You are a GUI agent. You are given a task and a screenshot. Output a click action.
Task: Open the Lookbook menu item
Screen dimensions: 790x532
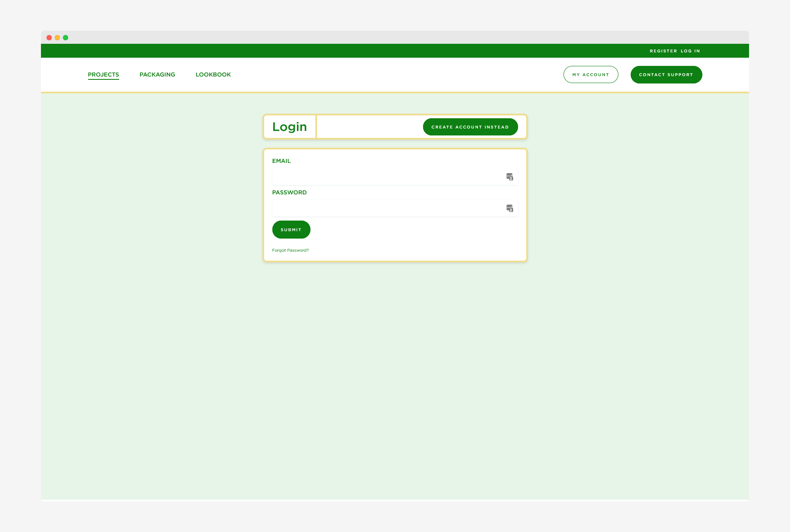click(x=213, y=74)
